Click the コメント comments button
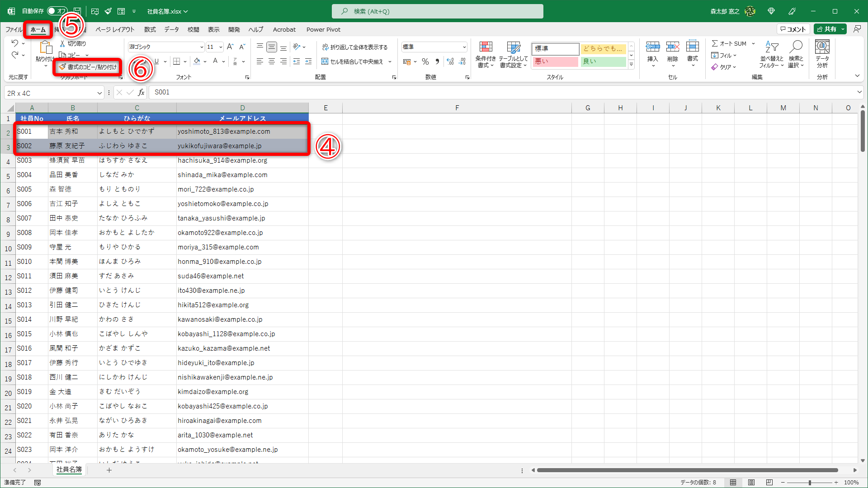This screenshot has width=868, height=488. pyautogui.click(x=793, y=29)
